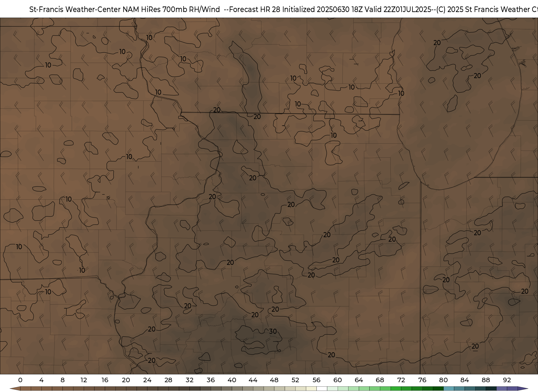Click the colorbar tick label "60"
The image size is (538, 392).
point(338,380)
